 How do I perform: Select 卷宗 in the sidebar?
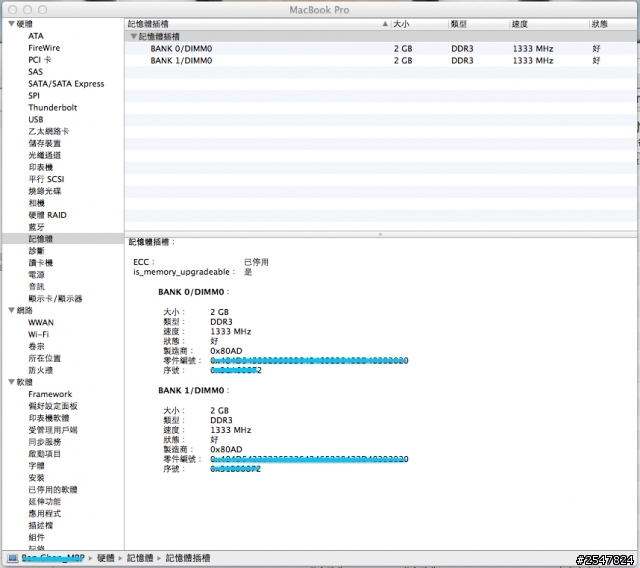point(36,346)
